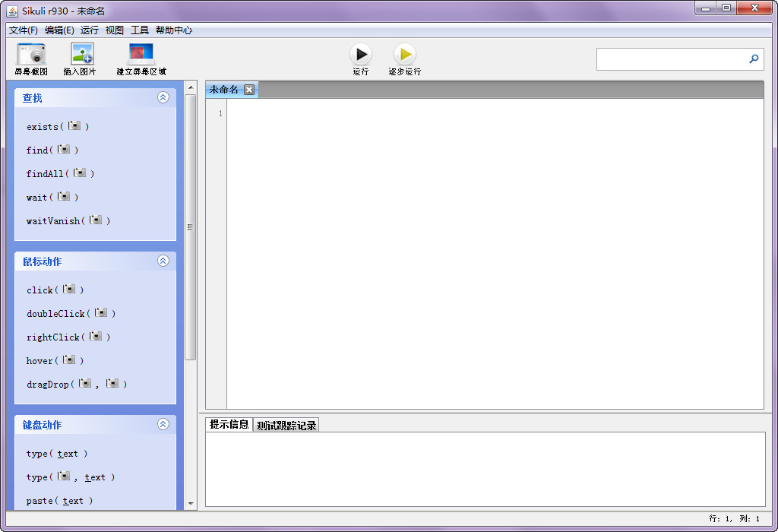The width and height of the screenshot is (778, 532).
Task: Click the magnifier icon in search box
Action: (754, 59)
